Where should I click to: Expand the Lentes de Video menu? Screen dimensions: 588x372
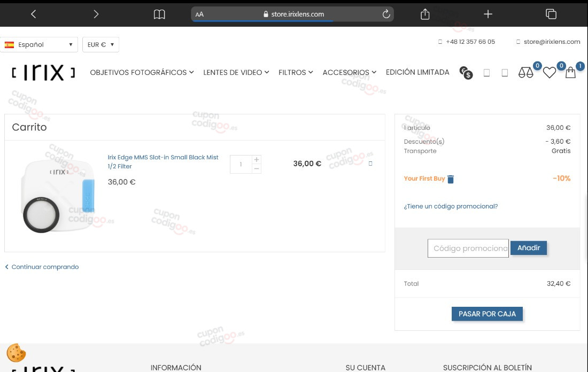click(236, 72)
